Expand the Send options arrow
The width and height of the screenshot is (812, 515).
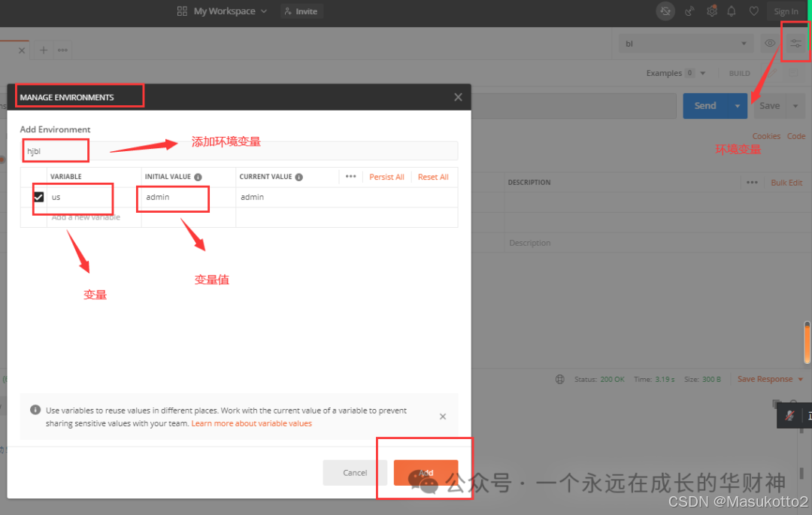tap(737, 105)
